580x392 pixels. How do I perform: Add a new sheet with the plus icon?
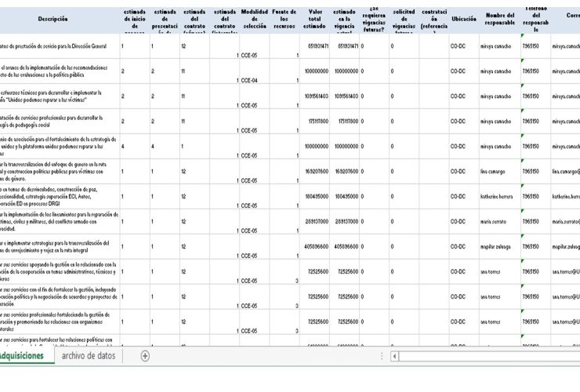click(145, 356)
